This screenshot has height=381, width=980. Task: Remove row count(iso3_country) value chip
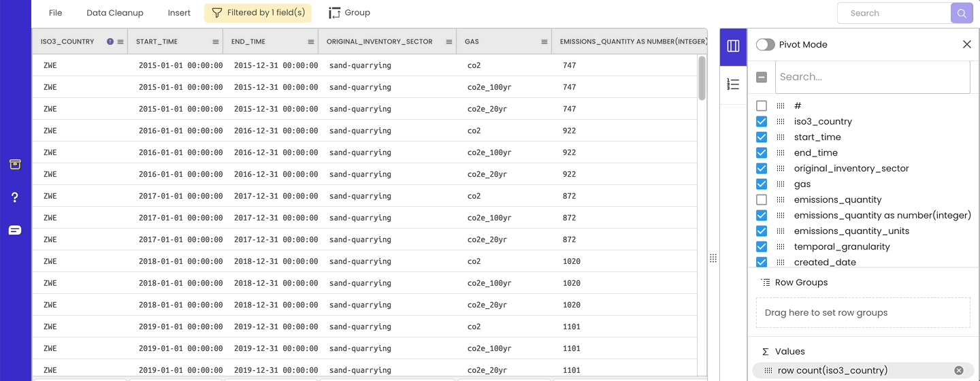point(958,371)
